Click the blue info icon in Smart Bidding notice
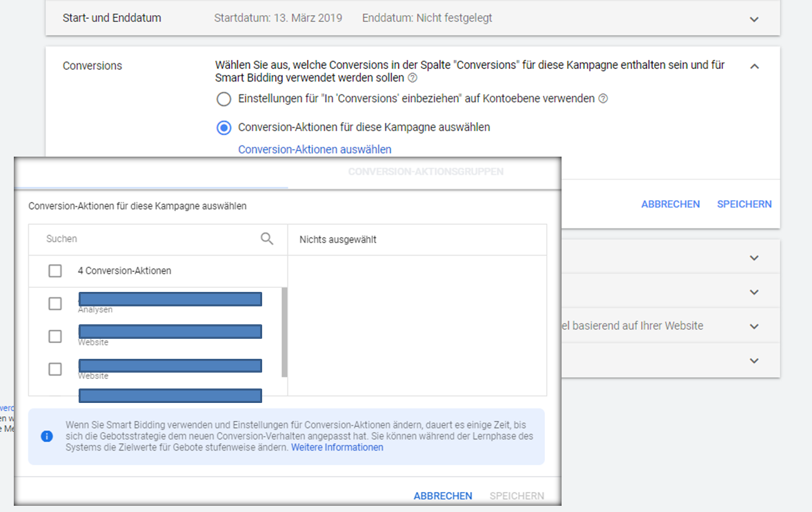The height and width of the screenshot is (512, 812). (47, 436)
